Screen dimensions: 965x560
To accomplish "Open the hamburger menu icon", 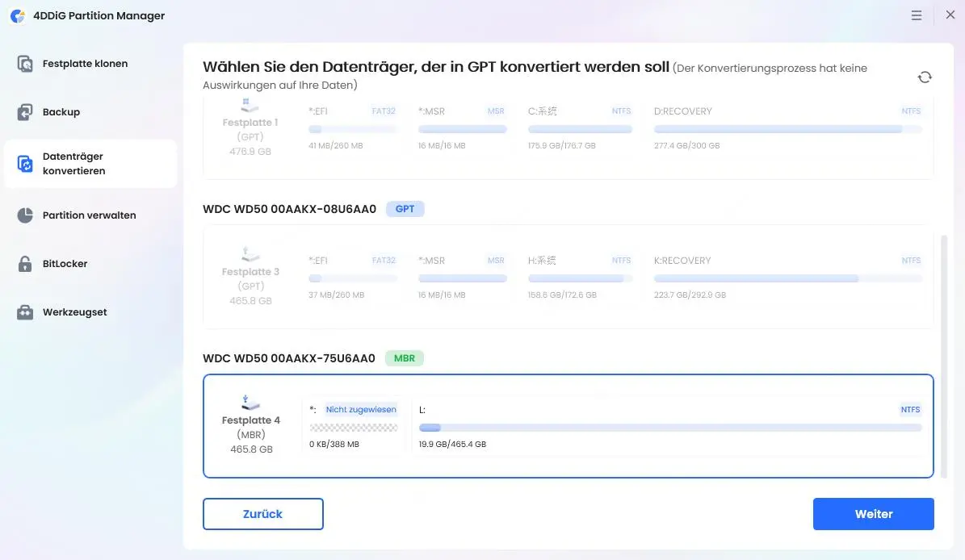I will tap(917, 15).
